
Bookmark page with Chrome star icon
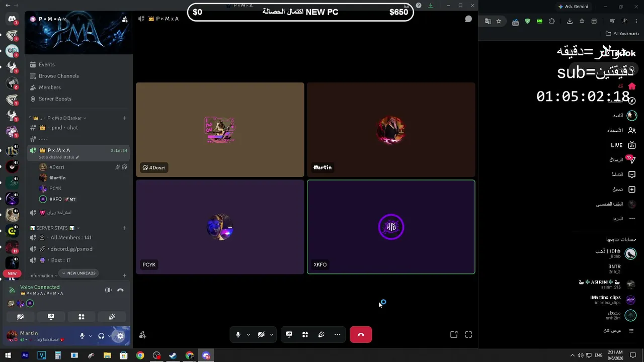[x=499, y=21]
